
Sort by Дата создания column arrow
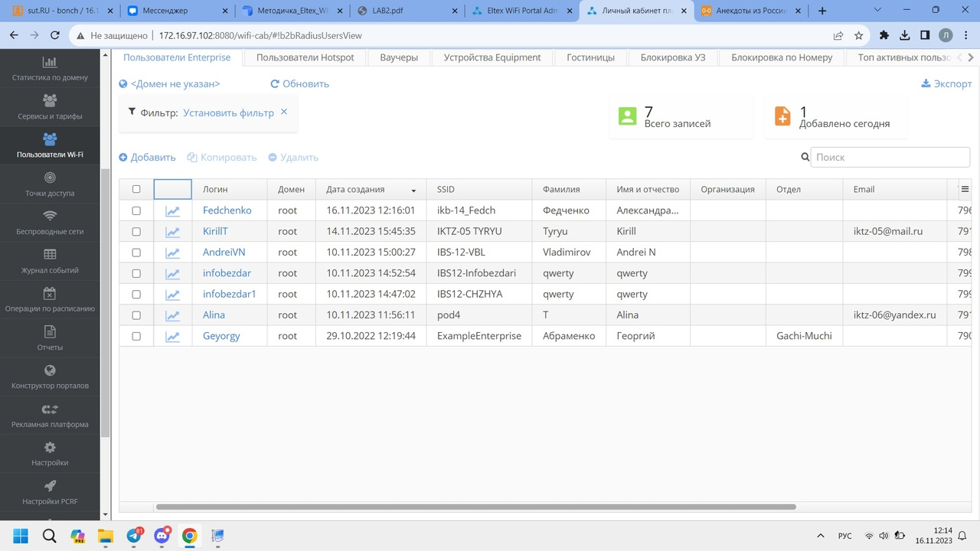[x=414, y=190]
